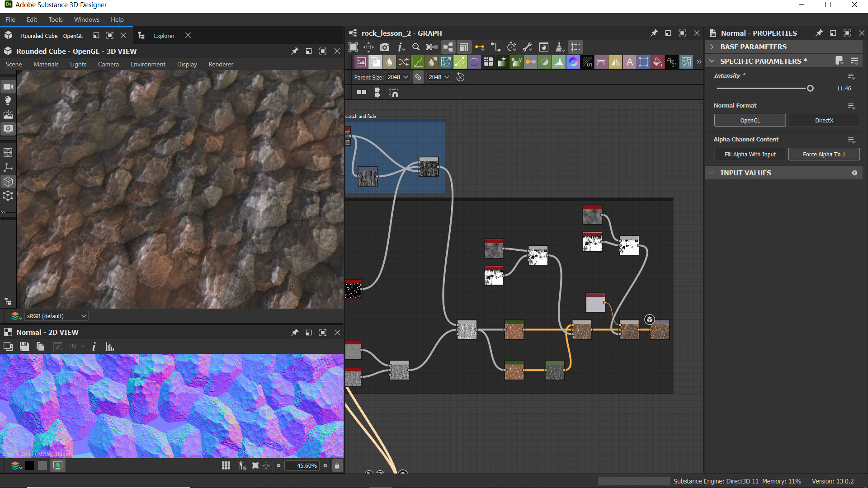Click the camera screenshot icon in graph toolbar
Viewport: 868px width, 488px height.
(x=385, y=47)
